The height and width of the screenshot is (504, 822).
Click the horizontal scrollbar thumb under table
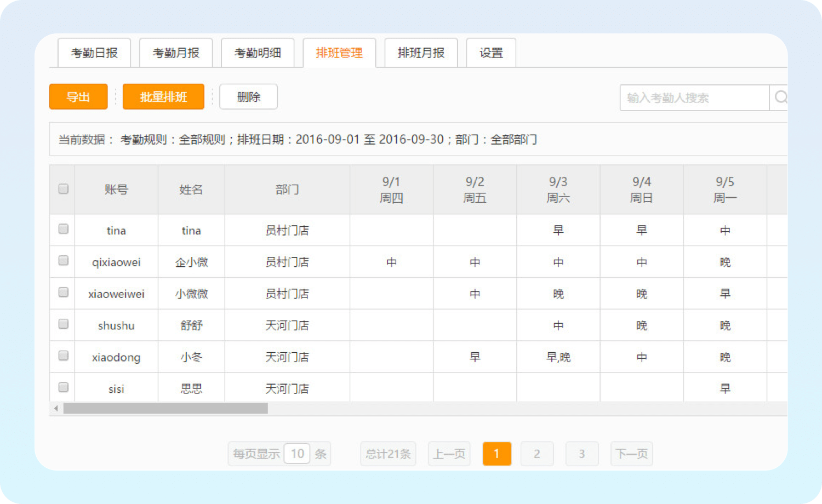165,409
